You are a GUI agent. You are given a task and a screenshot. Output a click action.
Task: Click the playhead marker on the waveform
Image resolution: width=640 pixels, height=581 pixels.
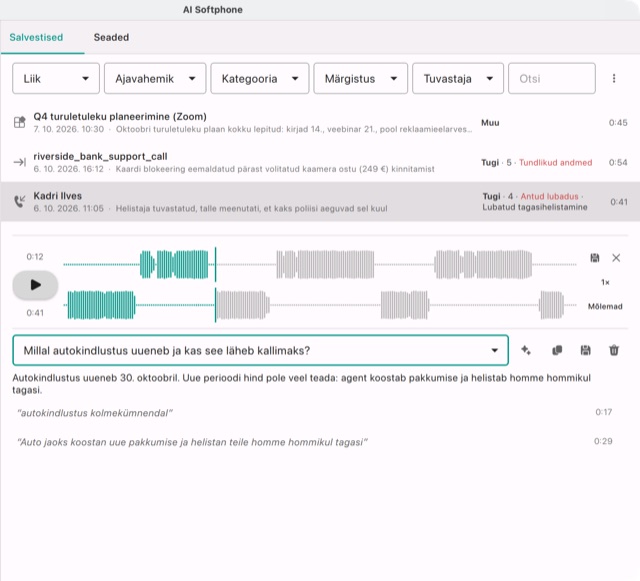pos(216,285)
